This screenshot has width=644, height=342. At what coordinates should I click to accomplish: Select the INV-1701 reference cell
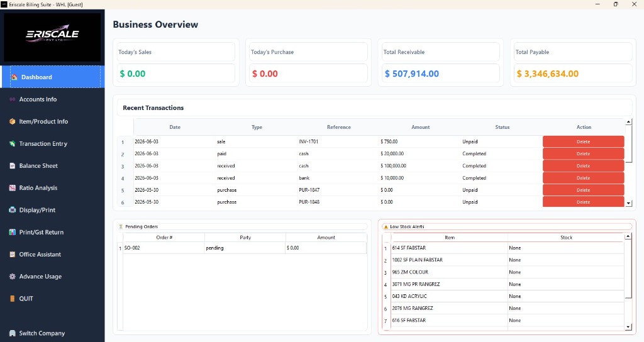pyautogui.click(x=339, y=141)
